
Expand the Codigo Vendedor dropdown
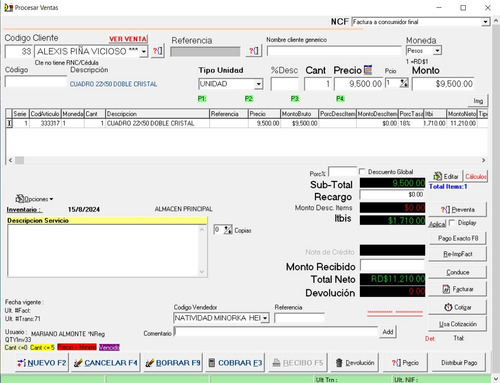pos(265,318)
